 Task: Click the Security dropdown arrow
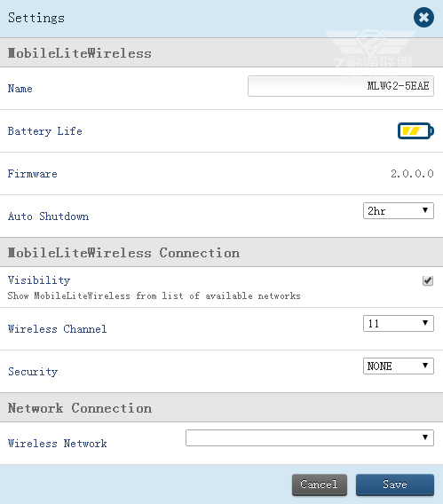coord(425,366)
